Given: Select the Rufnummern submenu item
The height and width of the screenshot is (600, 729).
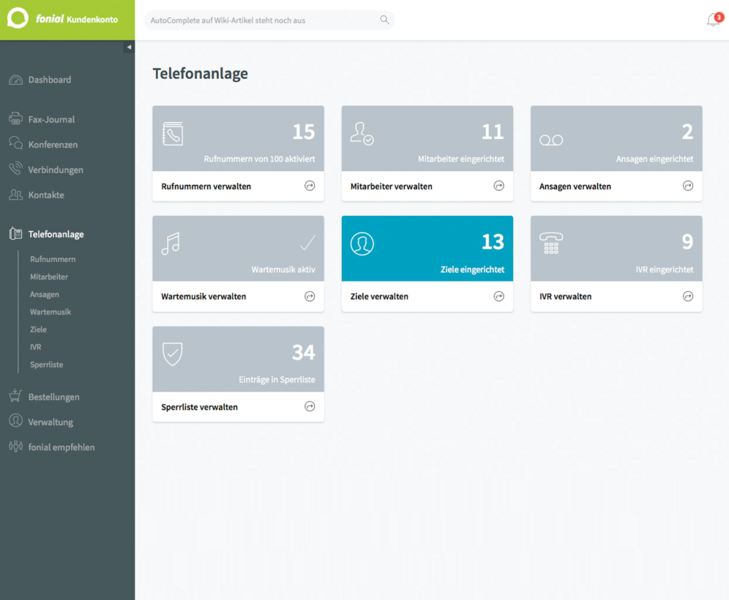Looking at the screenshot, I should (x=53, y=259).
